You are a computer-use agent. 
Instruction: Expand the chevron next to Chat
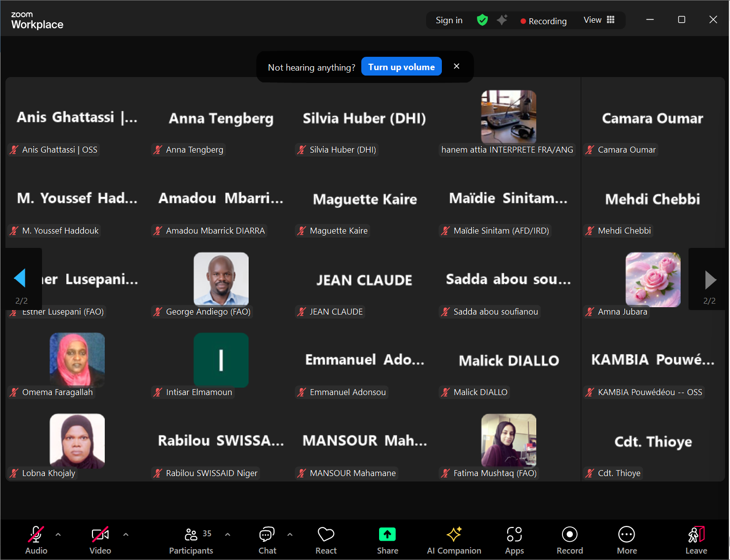[290, 534]
